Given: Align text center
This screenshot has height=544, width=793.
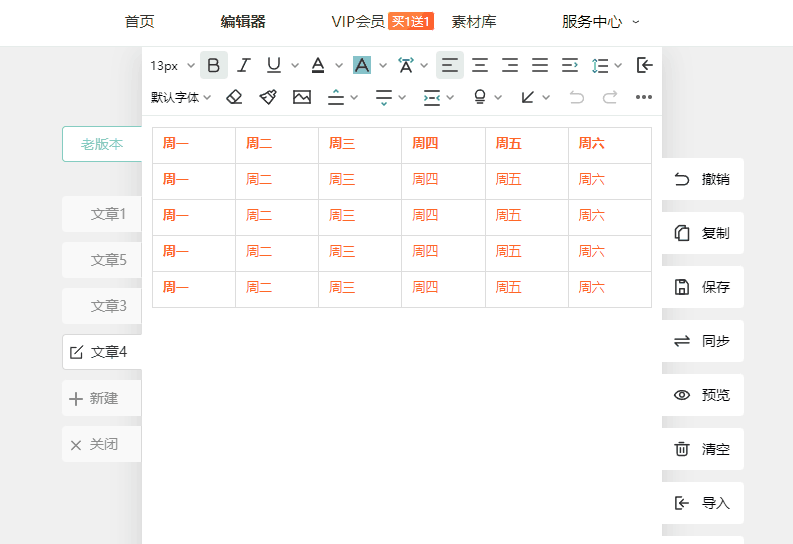Looking at the screenshot, I should coord(479,65).
